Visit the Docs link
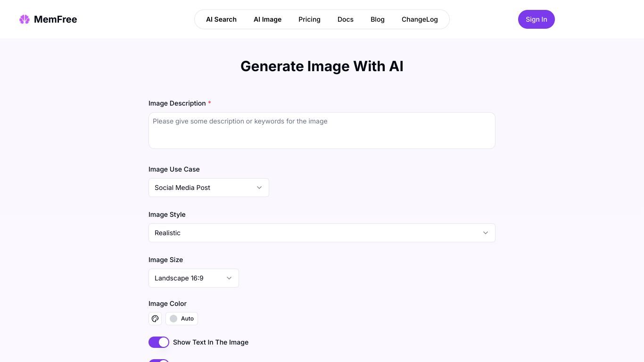Image resolution: width=644 pixels, height=362 pixels. pos(346,19)
